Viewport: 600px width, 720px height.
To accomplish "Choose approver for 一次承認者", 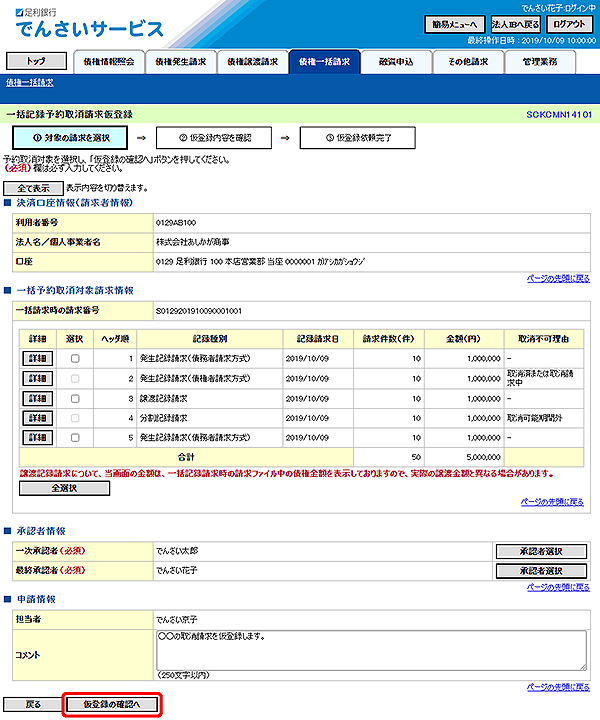I will pos(541,551).
